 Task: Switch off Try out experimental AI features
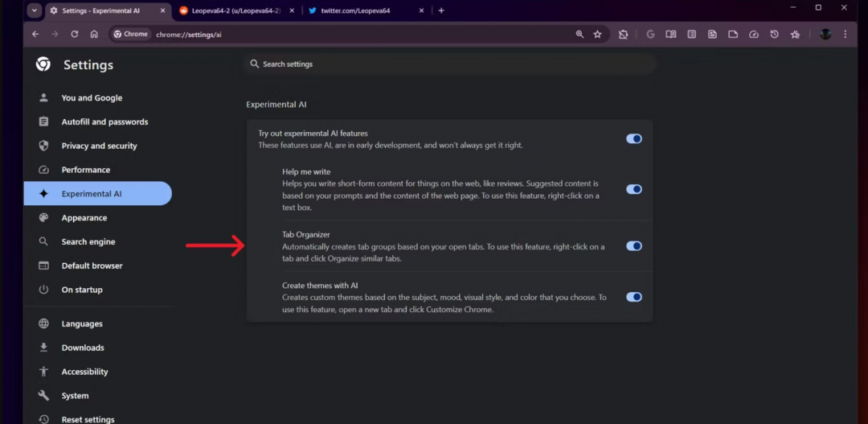click(634, 138)
